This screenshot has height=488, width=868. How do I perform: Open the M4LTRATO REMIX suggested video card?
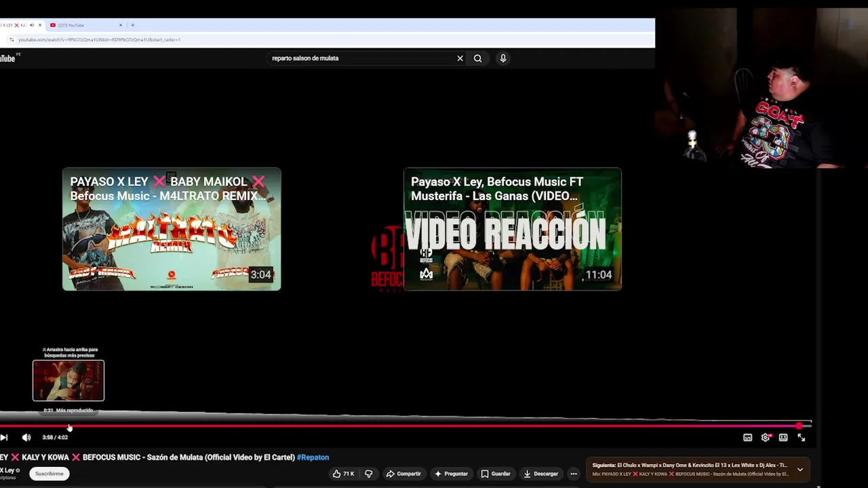[172, 229]
